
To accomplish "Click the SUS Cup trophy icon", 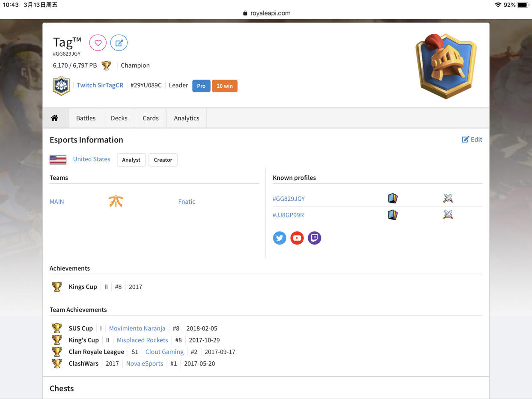I will [x=57, y=328].
